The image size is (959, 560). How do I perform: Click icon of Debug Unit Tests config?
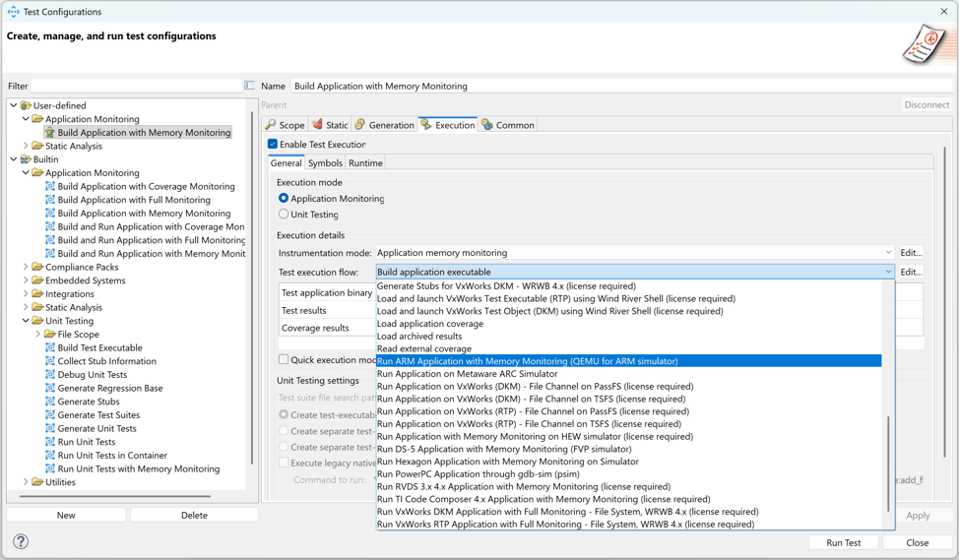coord(50,375)
